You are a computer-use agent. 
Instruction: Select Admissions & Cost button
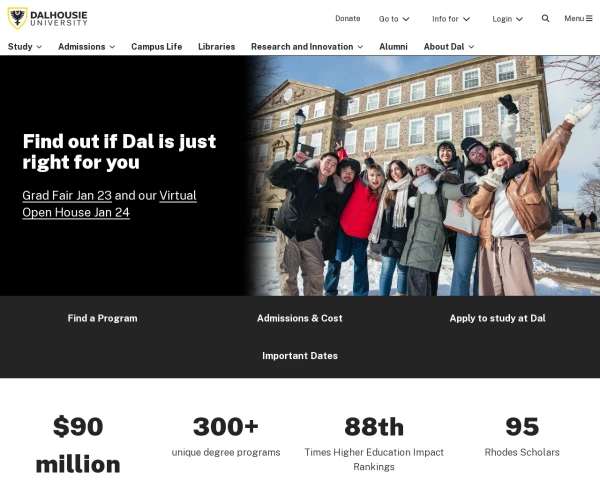(300, 318)
